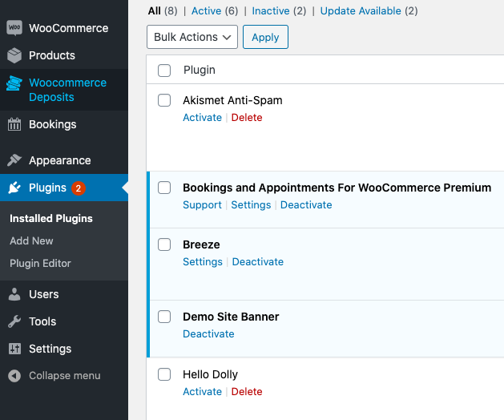Click the Tools wrench icon
The image size is (504, 420).
coord(14,321)
